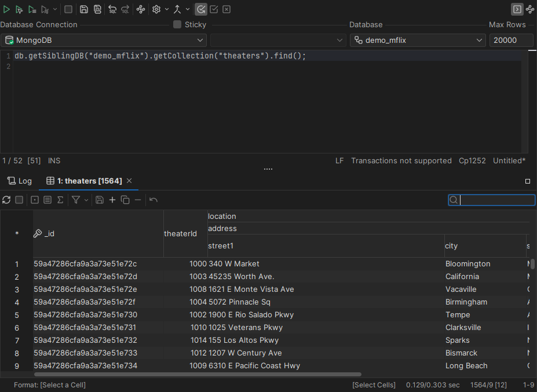The width and height of the screenshot is (537, 392).
Task: Click inside the results search field
Action: 495,200
